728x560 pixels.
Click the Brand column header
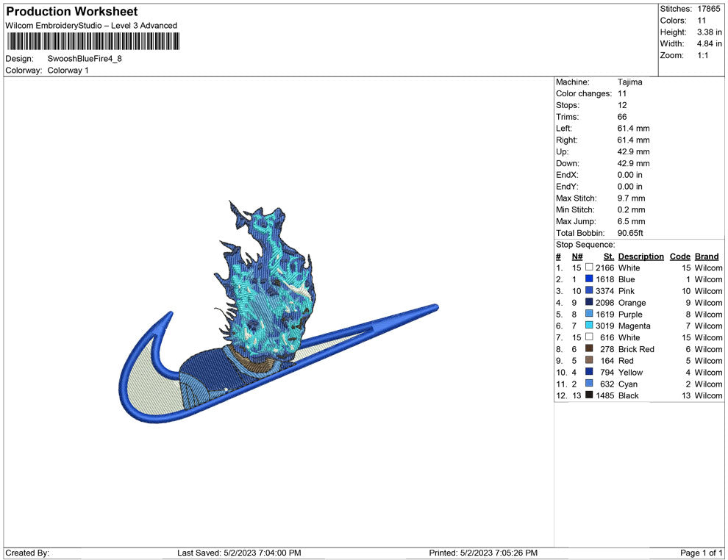[706, 256]
